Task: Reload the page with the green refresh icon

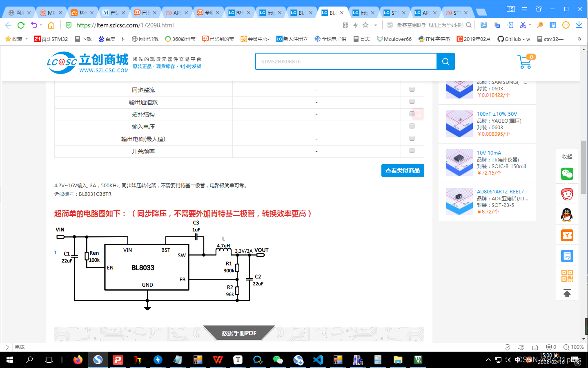Action: point(21,25)
